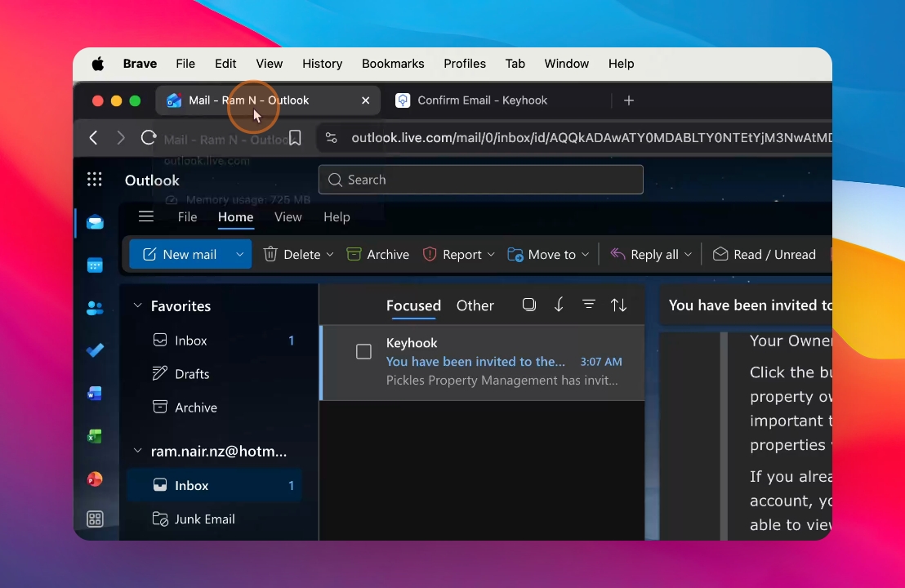
Task: Expand the New mail dropdown arrow
Action: [240, 255]
